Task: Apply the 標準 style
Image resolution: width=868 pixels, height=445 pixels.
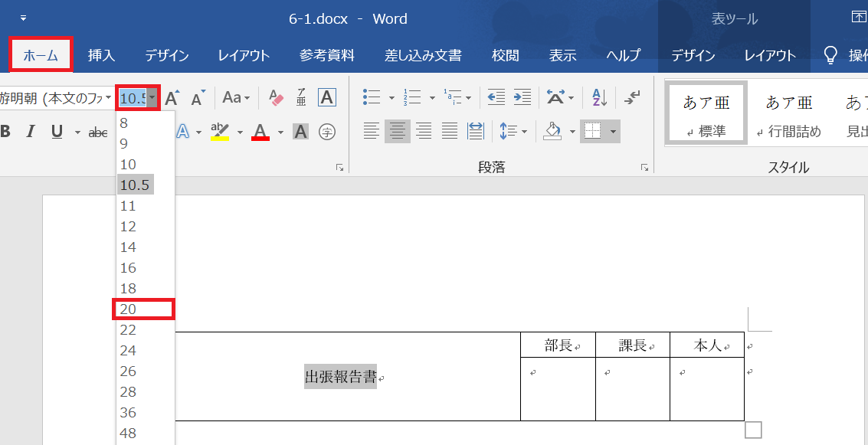Action: [x=706, y=113]
